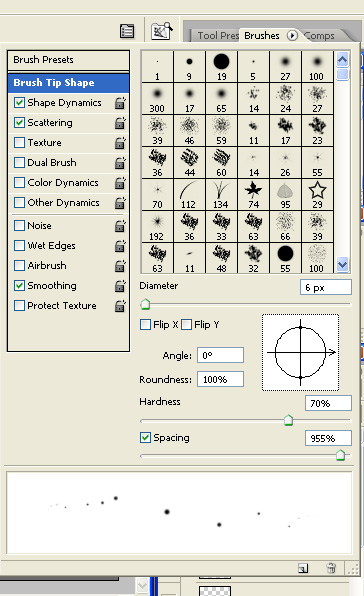Click the Hardness slider handle
Image resolution: width=364 pixels, height=596 pixels.
pos(288,420)
